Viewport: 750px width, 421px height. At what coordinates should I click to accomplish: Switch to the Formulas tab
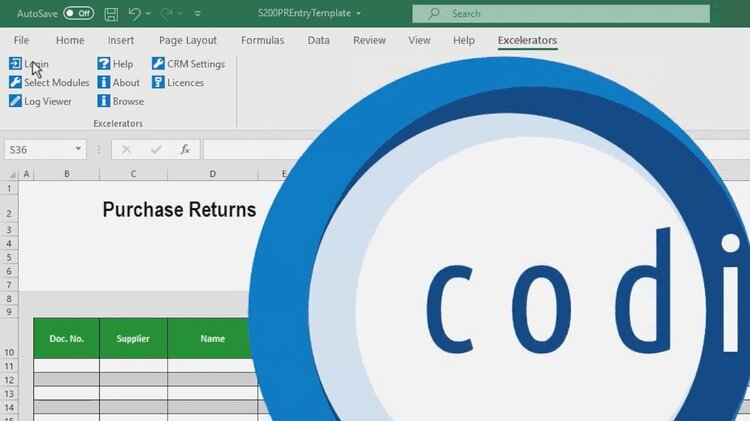pyautogui.click(x=262, y=40)
